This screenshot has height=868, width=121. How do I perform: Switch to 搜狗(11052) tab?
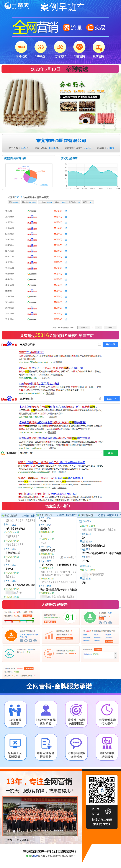point(60,202)
